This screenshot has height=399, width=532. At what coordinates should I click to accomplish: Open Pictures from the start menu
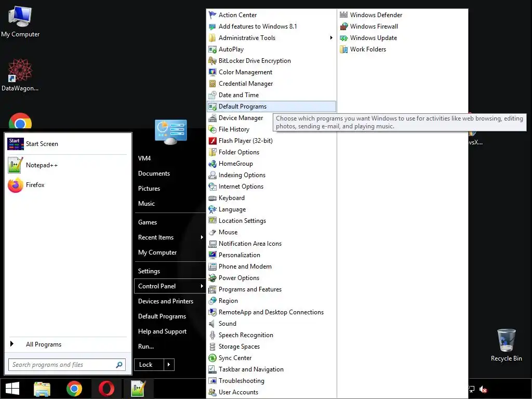click(149, 189)
